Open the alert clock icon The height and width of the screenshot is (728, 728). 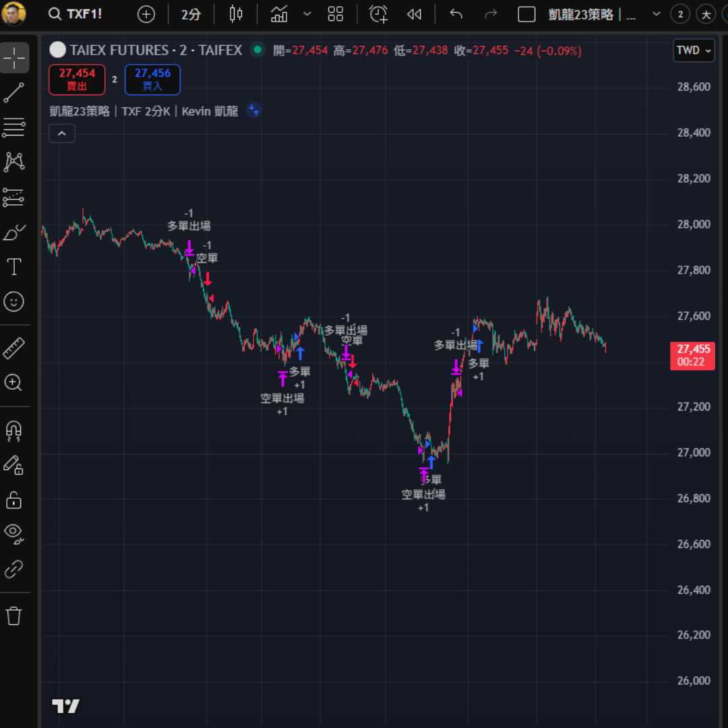click(x=379, y=14)
